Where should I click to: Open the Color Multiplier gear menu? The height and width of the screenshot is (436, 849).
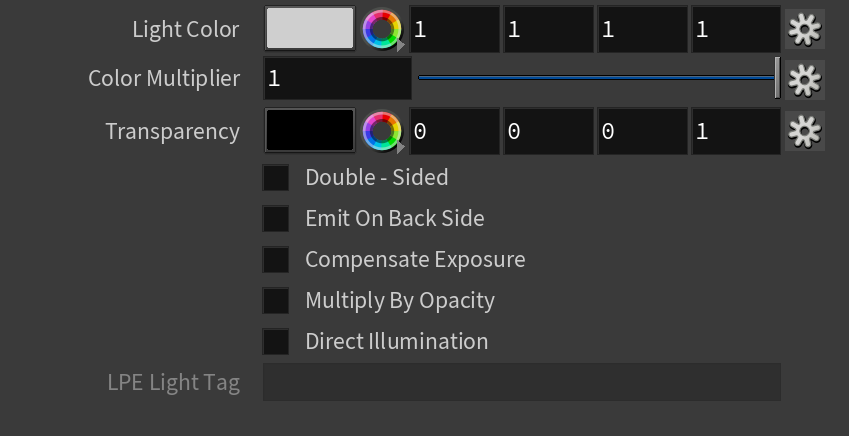pos(805,80)
